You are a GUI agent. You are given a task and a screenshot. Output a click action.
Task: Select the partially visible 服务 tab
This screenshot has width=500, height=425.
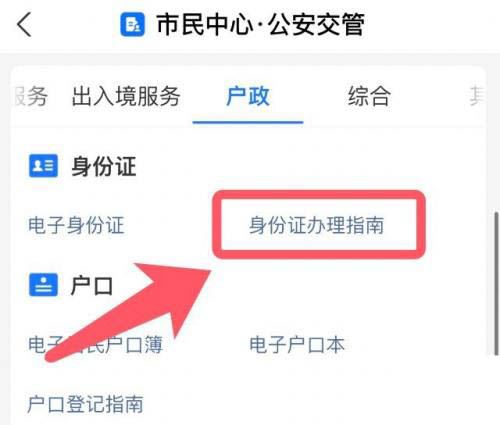pos(31,96)
